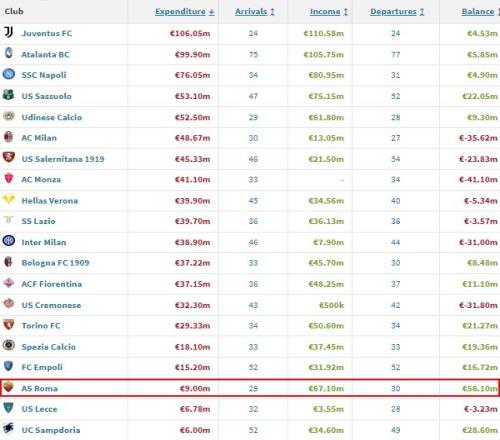
Task: Open the Bologna FC 1909 link
Action: click(x=55, y=263)
